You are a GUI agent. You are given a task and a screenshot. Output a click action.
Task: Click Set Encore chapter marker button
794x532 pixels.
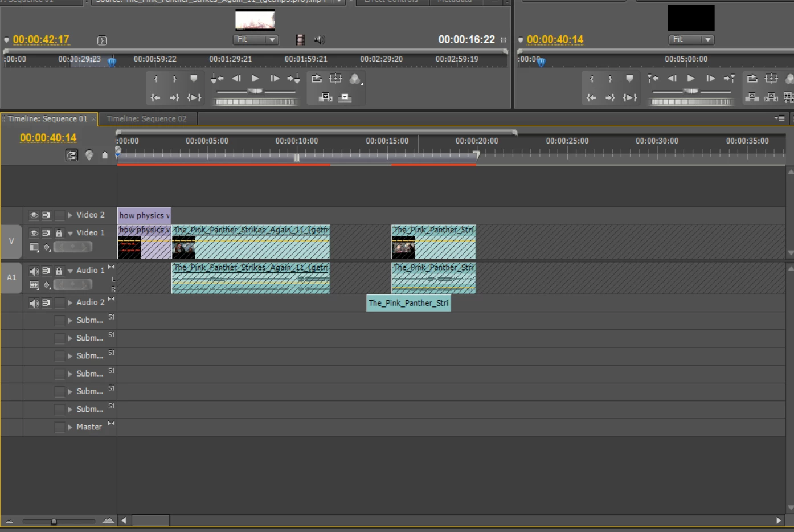pyautogui.click(x=89, y=155)
